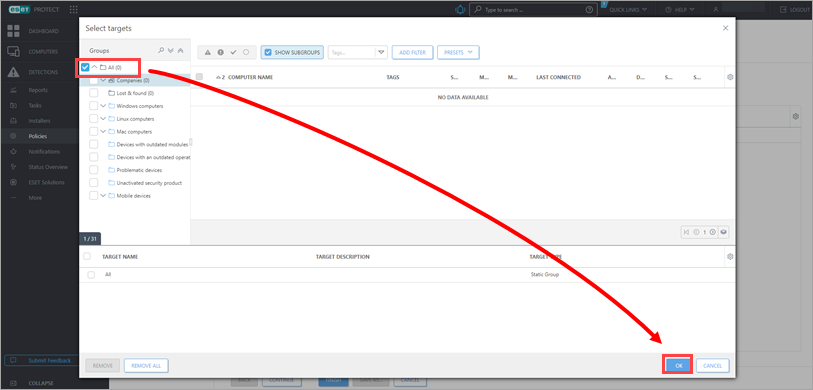Uncheck the All (0) group checkbox

(x=85, y=67)
